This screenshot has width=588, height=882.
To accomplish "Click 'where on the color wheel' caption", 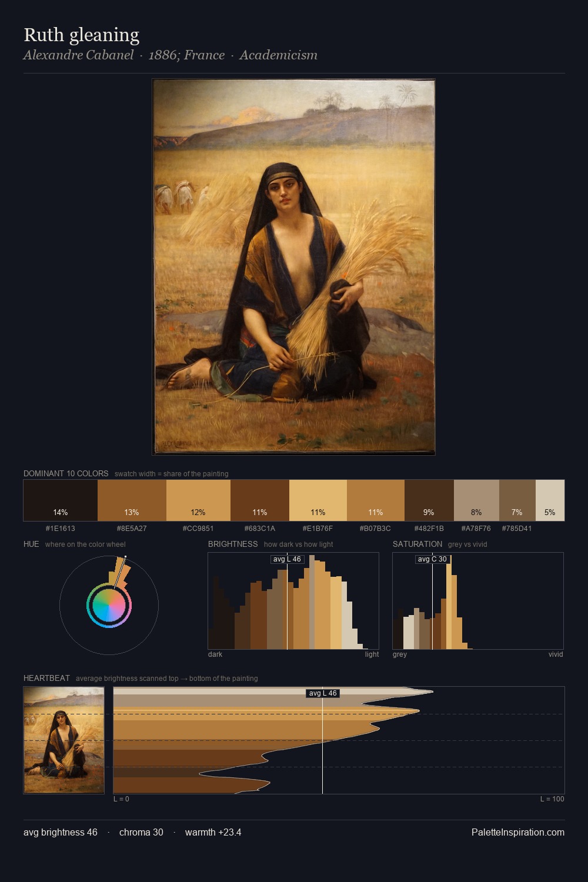I will pos(85,544).
